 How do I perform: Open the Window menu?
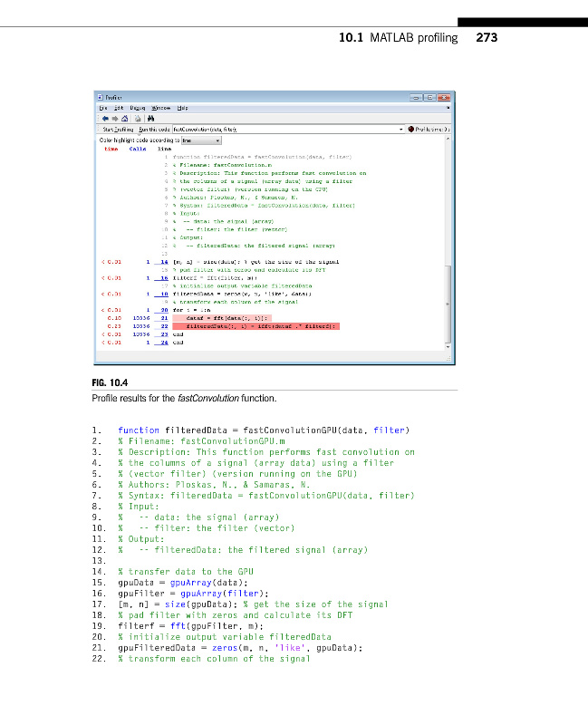pos(157,107)
